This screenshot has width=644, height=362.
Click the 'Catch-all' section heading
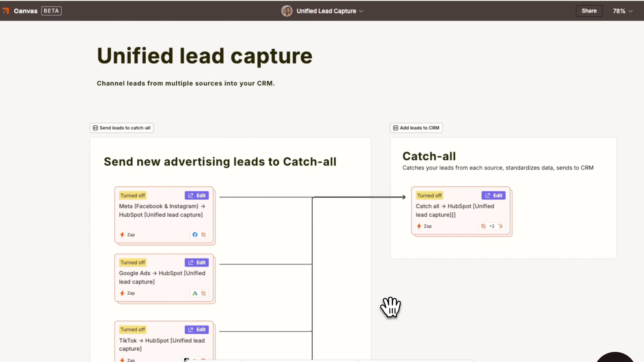[429, 156]
